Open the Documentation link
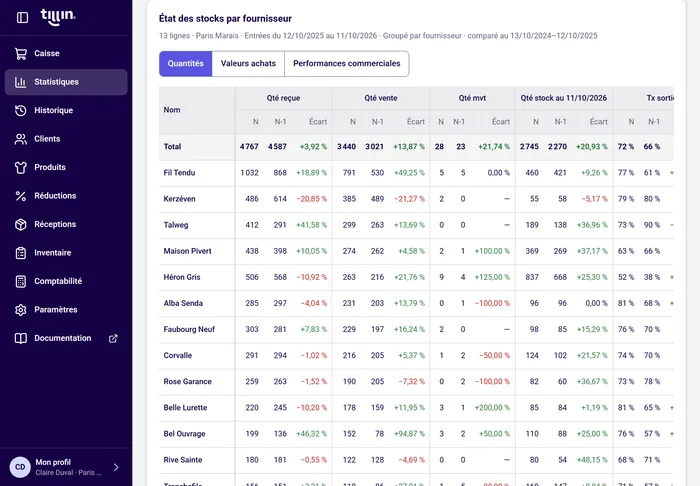 click(66, 338)
